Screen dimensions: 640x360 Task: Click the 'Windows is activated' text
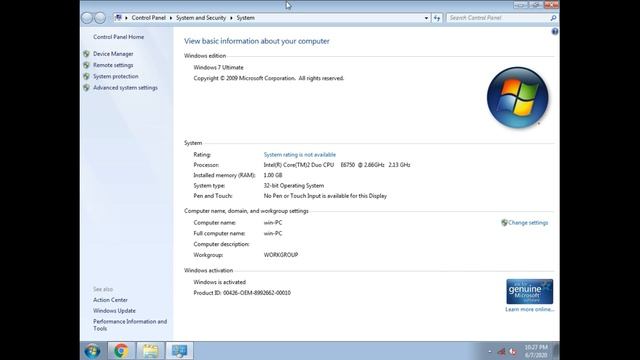pyautogui.click(x=220, y=282)
